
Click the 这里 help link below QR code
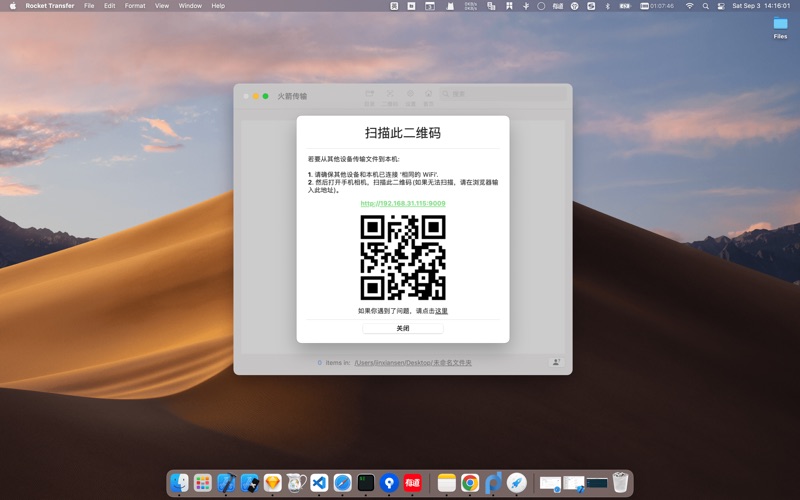[x=441, y=311]
